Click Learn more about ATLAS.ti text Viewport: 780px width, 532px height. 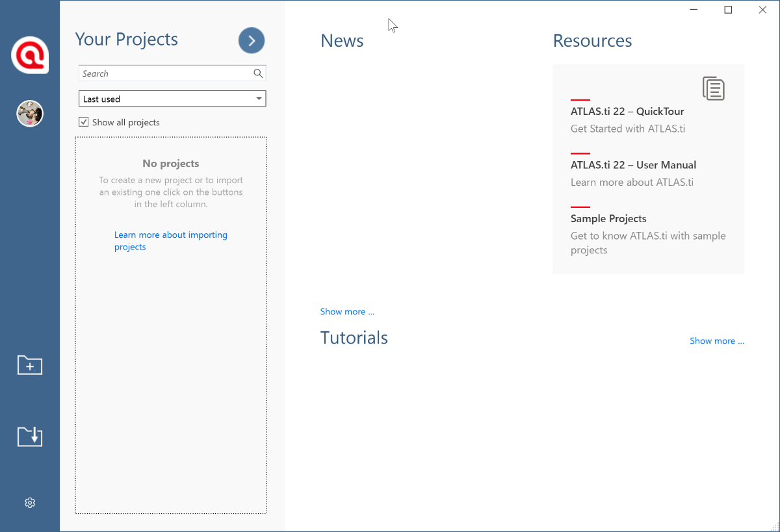point(632,183)
